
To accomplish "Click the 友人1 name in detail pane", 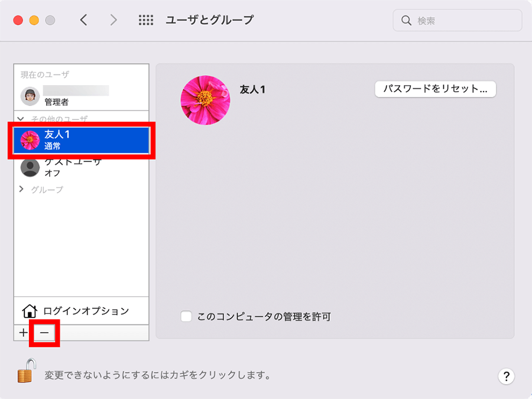I will point(252,90).
